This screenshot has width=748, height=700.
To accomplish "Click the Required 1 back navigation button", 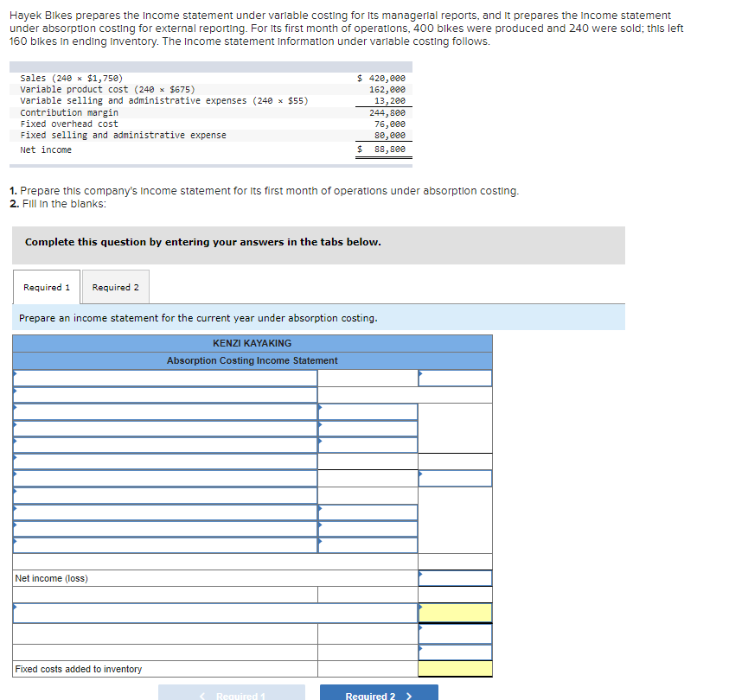I will [231, 691].
